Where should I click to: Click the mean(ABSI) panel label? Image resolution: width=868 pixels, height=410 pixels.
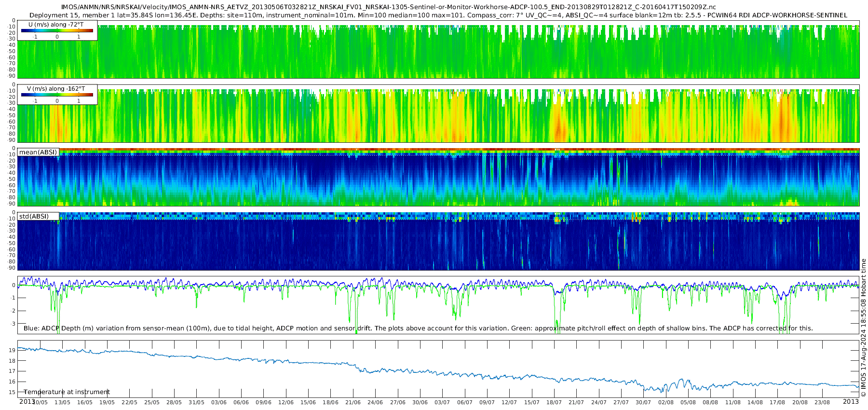[38, 152]
